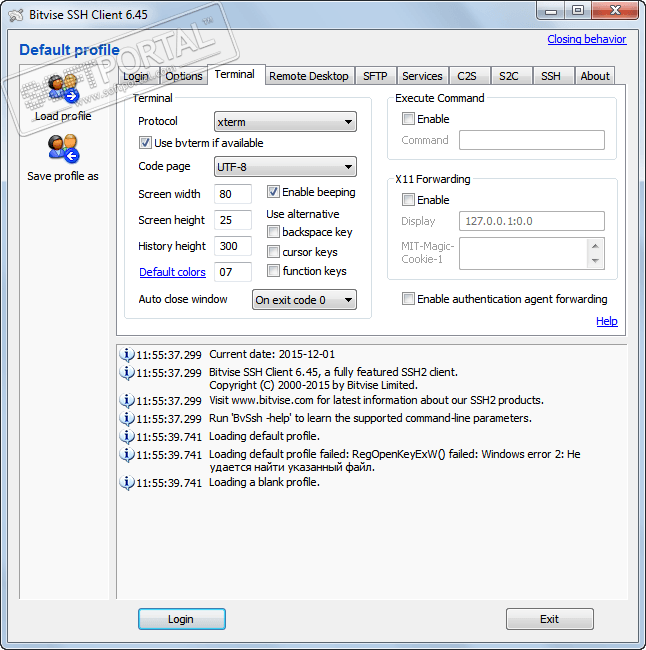This screenshot has height=650, width=646.
Task: Click the Bitvise app icon in title bar
Action: [16, 15]
